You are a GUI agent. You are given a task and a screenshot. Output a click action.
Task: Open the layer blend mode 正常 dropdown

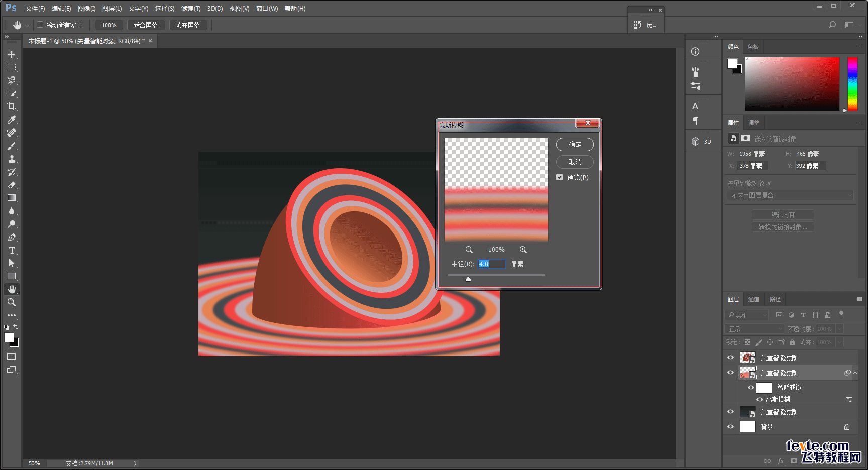coord(754,329)
